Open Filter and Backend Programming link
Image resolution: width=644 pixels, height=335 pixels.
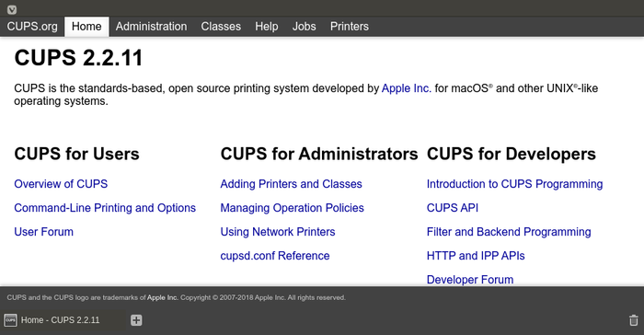509,232
